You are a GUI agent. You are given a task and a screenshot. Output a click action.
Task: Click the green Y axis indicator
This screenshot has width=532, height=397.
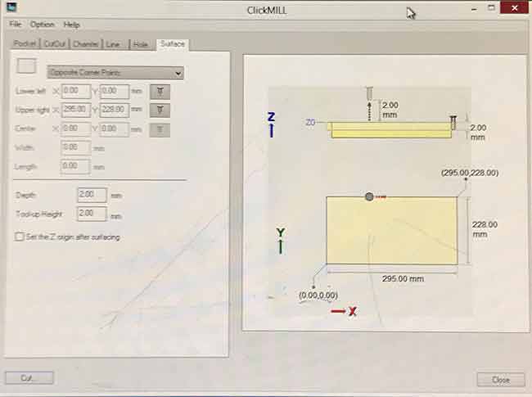(280, 241)
